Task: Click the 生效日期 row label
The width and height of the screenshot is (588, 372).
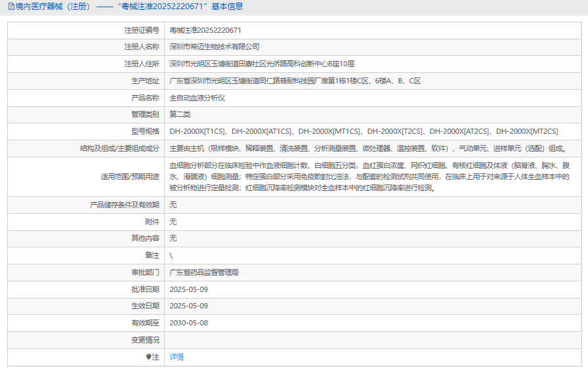Action: pos(144,306)
